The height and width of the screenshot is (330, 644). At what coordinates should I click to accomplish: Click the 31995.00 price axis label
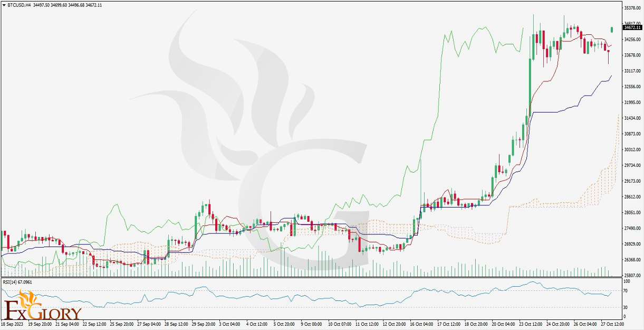coord(632,102)
